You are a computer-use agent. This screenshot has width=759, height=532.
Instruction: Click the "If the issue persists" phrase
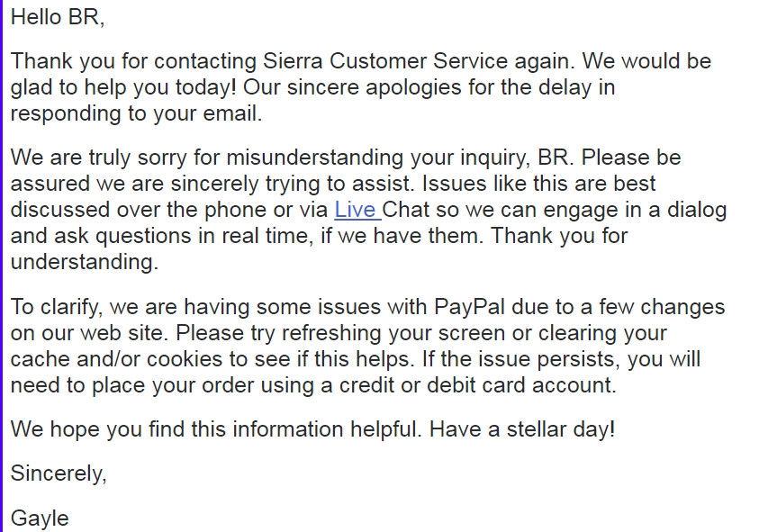(x=520, y=359)
